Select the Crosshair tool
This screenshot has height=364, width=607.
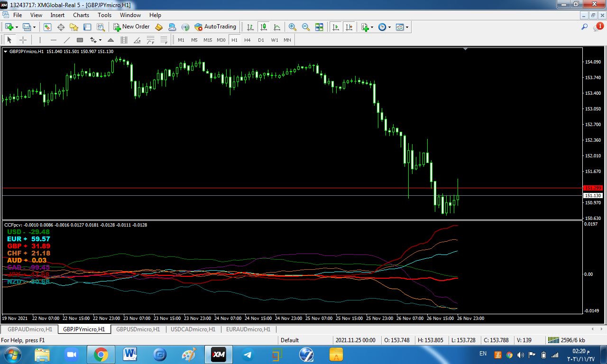pos(23,40)
